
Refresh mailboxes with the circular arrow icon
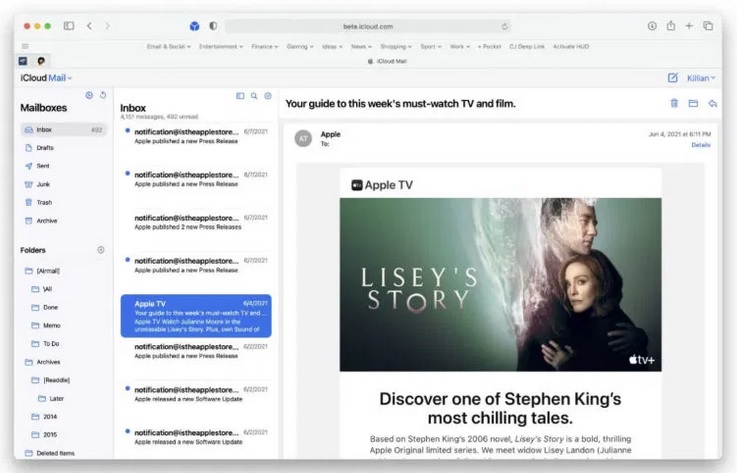(x=103, y=95)
